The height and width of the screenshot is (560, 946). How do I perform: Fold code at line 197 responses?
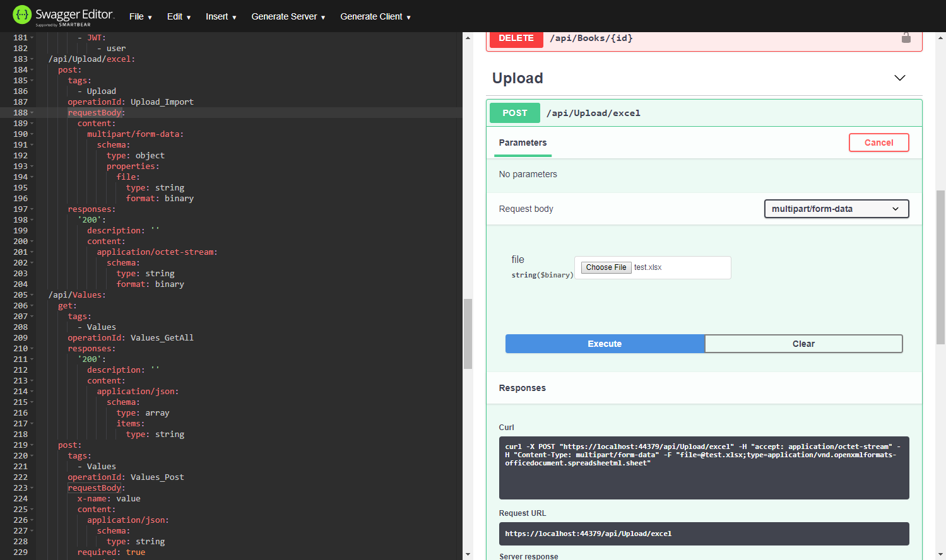click(x=32, y=209)
